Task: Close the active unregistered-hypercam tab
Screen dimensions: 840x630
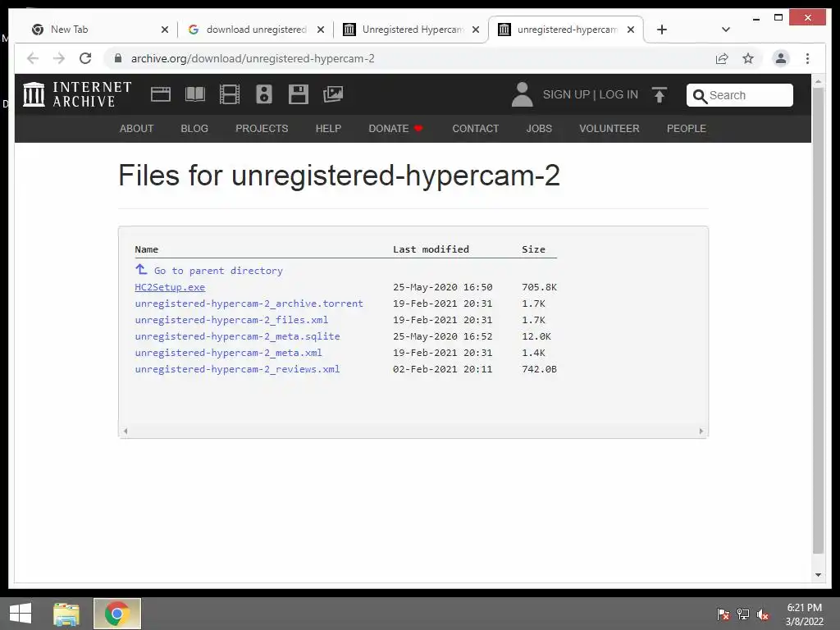Action: tap(631, 30)
